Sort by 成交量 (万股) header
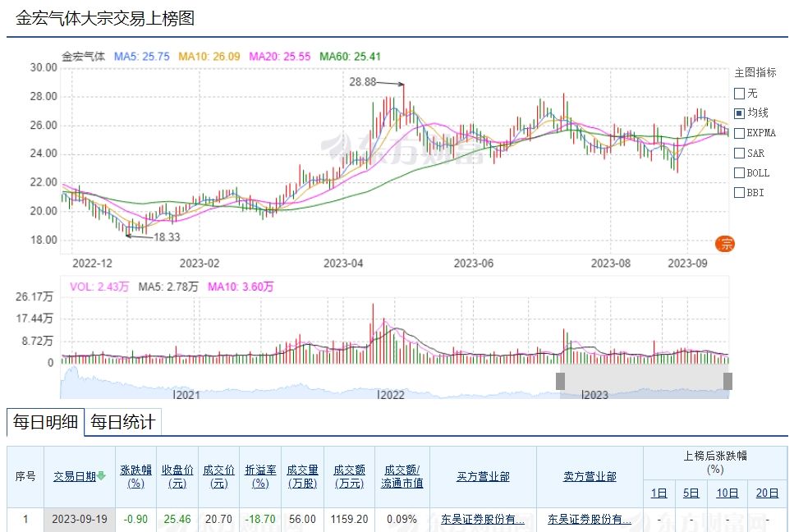This screenshot has width=794, height=532. pos(302,476)
